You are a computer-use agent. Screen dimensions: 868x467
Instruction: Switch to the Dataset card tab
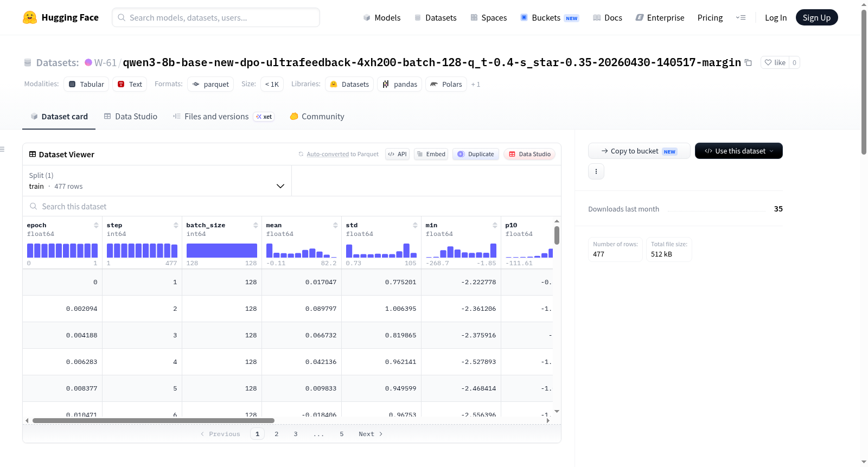point(59,117)
